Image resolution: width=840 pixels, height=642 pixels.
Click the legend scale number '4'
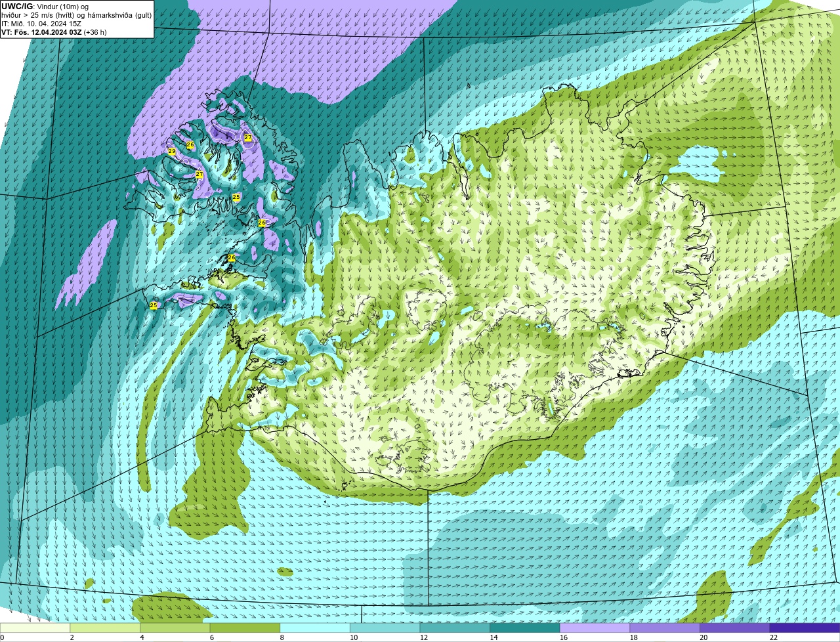(142, 637)
